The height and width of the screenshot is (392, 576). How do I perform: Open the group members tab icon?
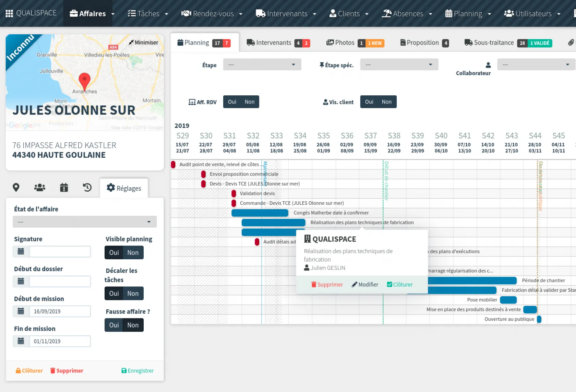[40, 188]
